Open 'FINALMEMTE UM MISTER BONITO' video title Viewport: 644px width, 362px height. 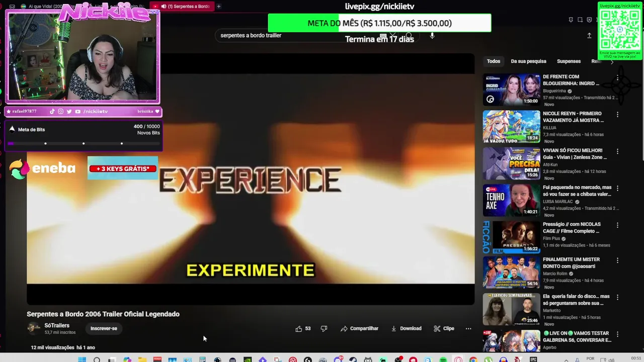(571, 263)
